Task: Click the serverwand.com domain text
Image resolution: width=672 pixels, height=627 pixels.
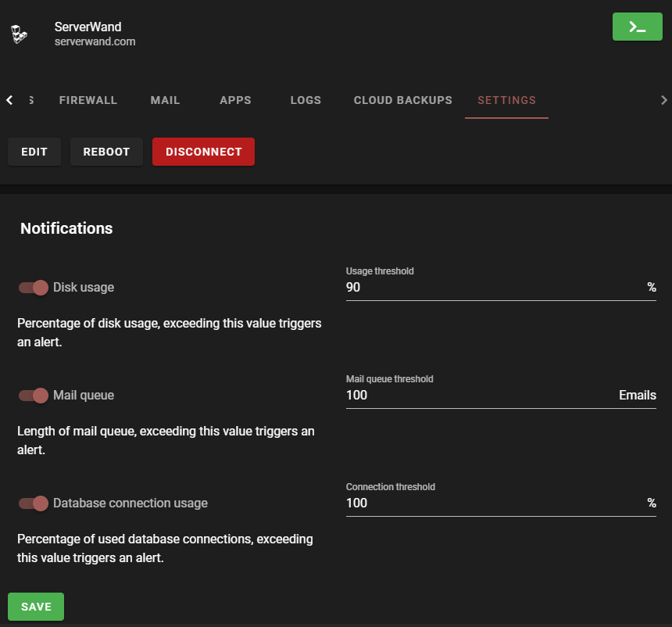Action: click(95, 41)
